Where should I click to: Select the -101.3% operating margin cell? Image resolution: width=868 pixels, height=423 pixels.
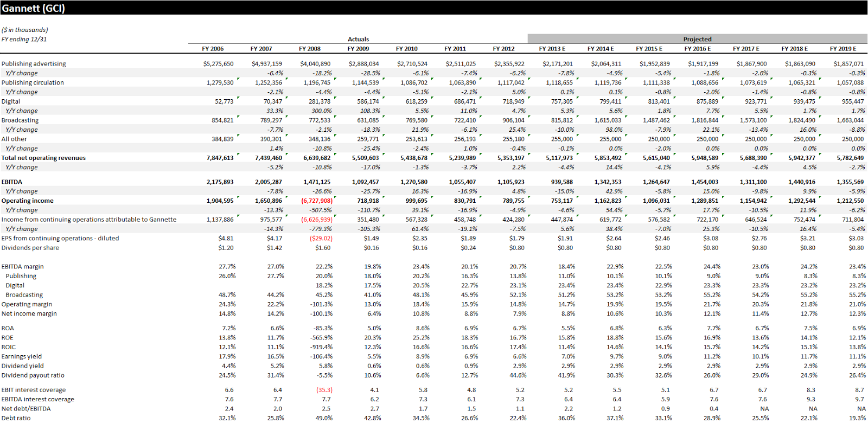click(x=322, y=304)
